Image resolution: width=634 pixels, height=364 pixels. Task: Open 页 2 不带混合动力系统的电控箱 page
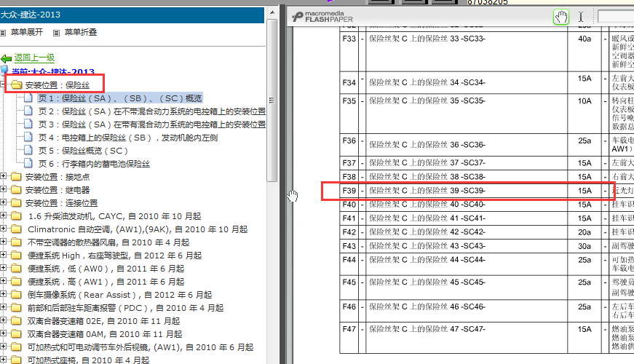pos(152,111)
